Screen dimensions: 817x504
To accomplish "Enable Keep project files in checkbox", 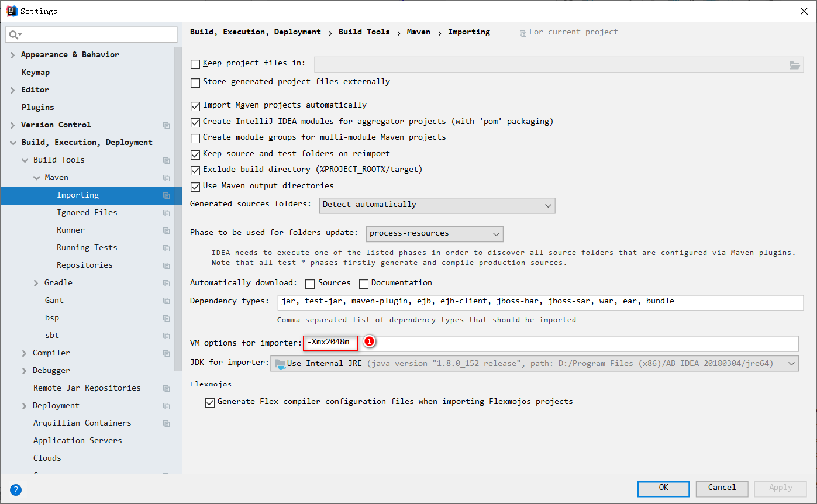I will (195, 64).
